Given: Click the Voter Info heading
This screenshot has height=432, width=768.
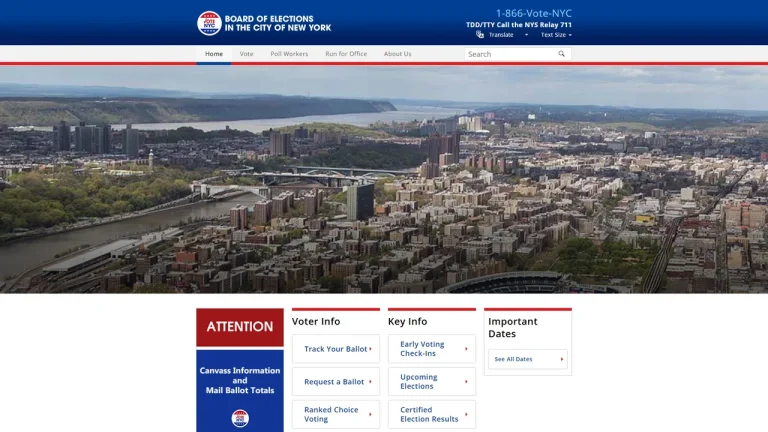Looking at the screenshot, I should point(316,321).
